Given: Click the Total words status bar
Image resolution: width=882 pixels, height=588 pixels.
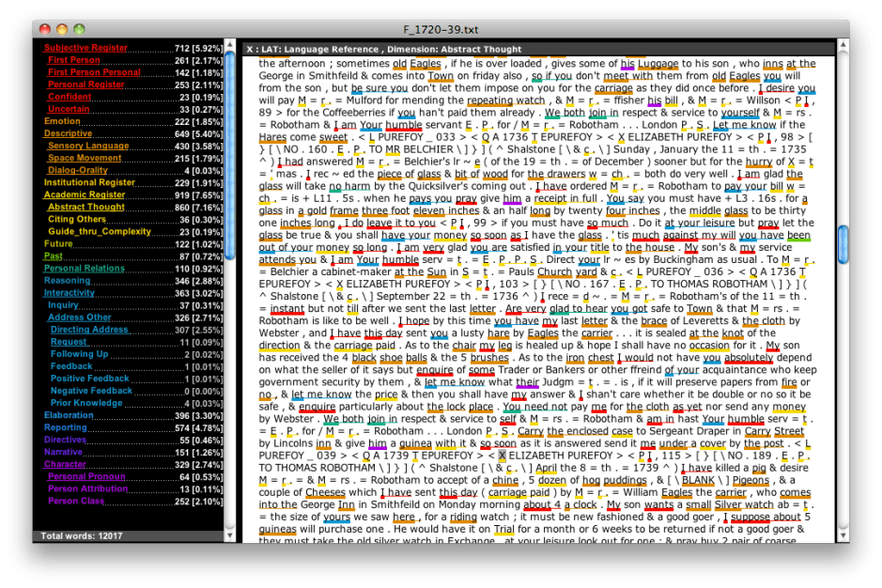Looking at the screenshot, I should pos(80,535).
